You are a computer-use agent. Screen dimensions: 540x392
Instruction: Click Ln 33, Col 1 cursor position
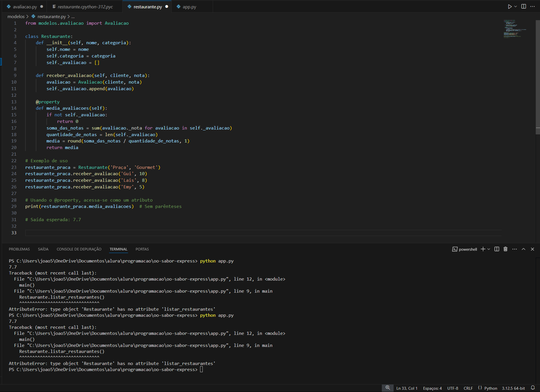click(x=407, y=388)
